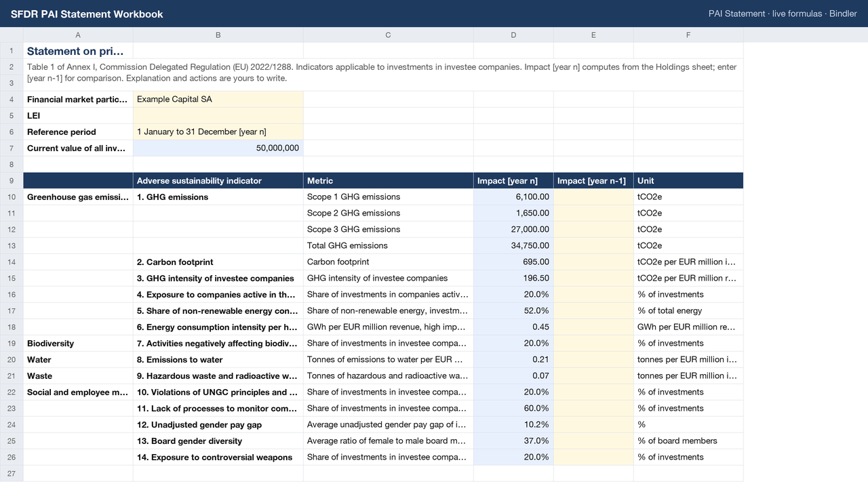Select the Scope 2 value 1,650.00
Screen dimensions: 868x488
click(x=513, y=213)
